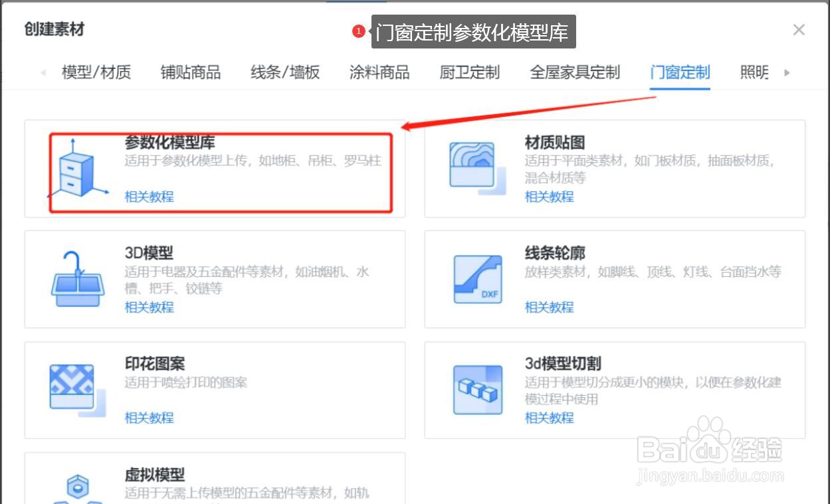Select the 3D模型 sink icon
Image resolution: width=830 pixels, height=504 pixels.
[x=77, y=279]
